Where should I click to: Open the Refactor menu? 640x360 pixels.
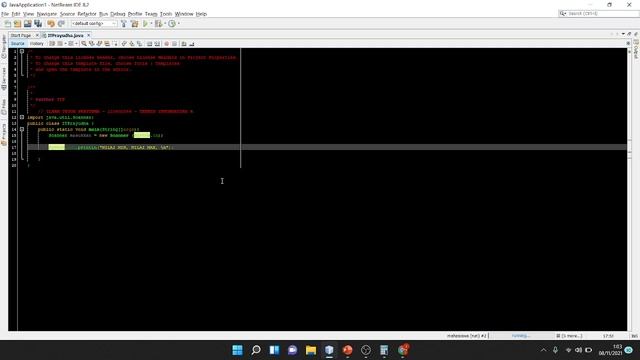tap(87, 14)
